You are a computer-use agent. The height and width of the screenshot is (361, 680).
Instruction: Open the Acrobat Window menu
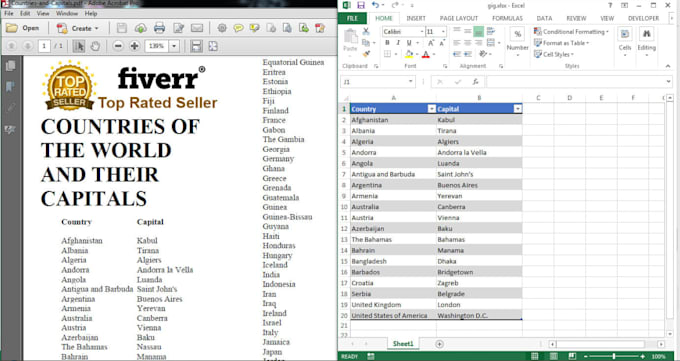tap(67, 13)
